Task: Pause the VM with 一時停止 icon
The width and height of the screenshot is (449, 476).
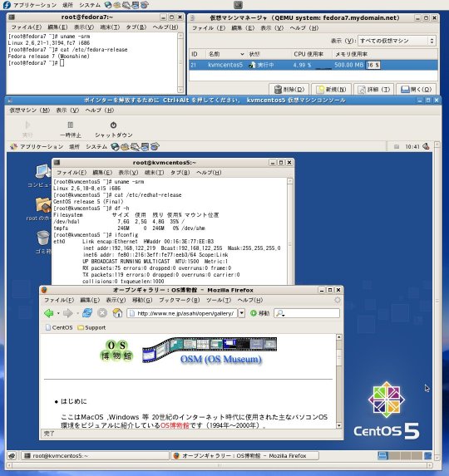Action: (x=71, y=125)
